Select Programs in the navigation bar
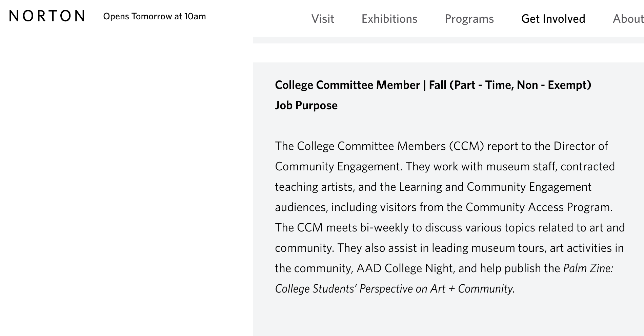This screenshot has height=336, width=644. coord(469,19)
